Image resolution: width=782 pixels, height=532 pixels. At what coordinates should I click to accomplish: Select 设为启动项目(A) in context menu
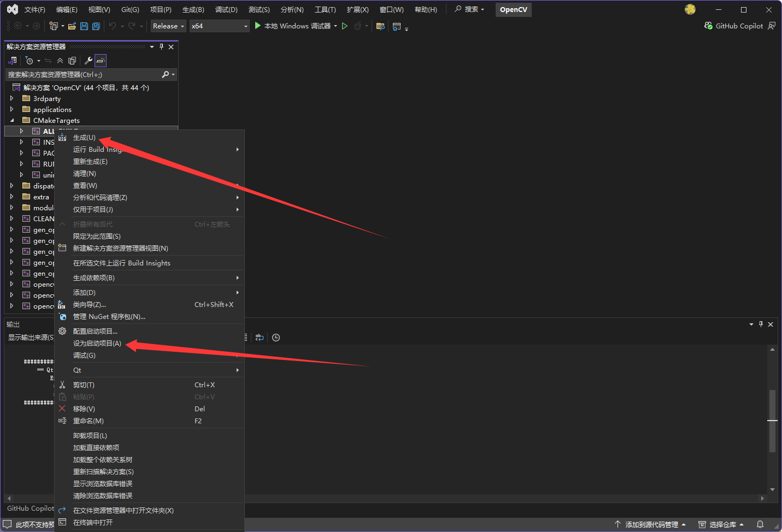pos(149,344)
